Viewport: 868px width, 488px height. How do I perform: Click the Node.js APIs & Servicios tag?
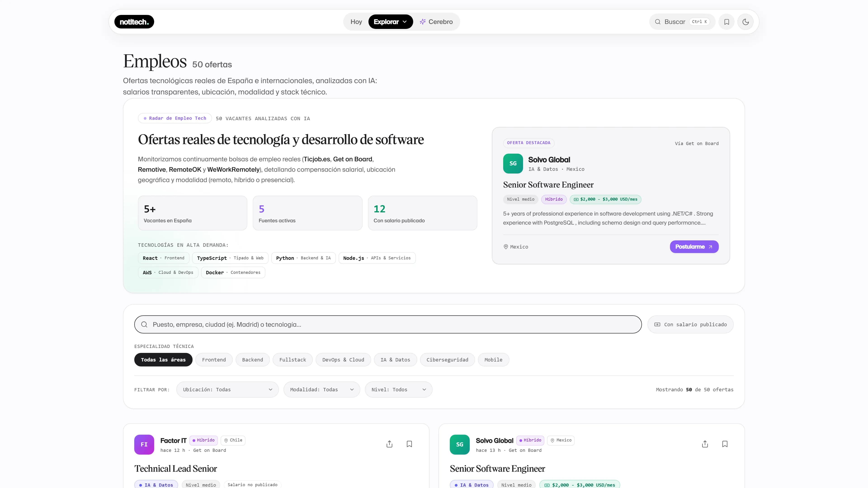click(377, 258)
